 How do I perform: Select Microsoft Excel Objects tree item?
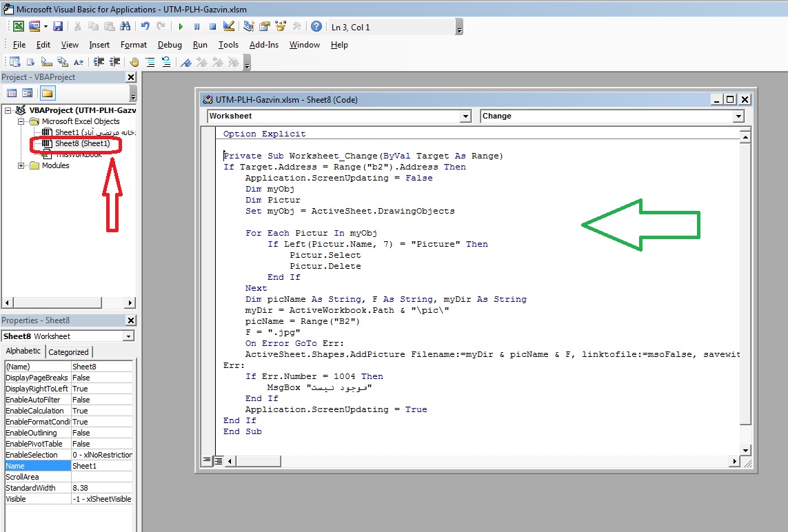(x=81, y=121)
